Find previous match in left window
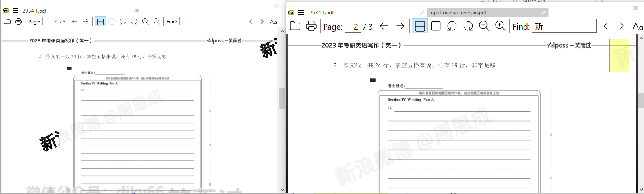 [x=251, y=21]
